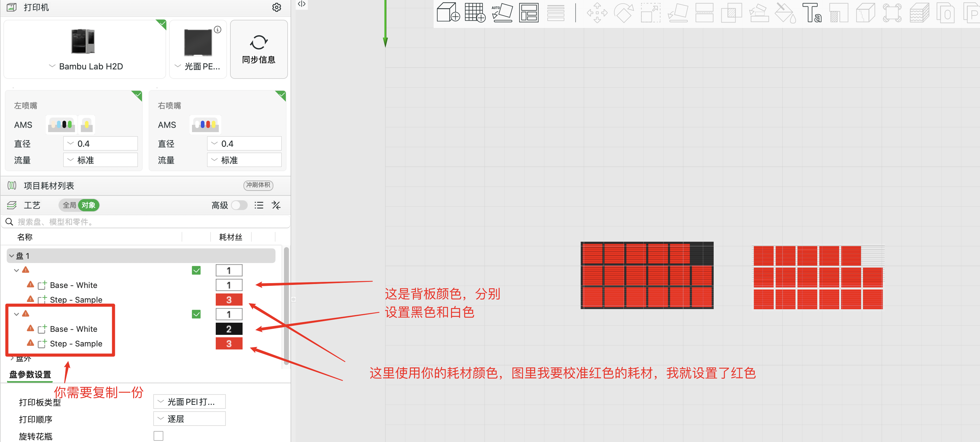
Task: Click the 冲刷体积 button
Action: pyautogui.click(x=258, y=185)
